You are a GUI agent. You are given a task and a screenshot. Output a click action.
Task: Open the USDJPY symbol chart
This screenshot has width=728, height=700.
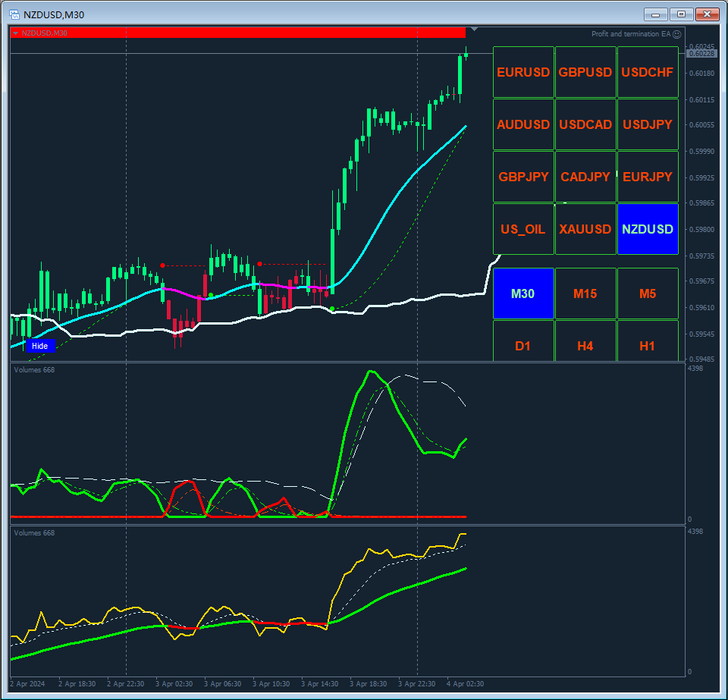648,124
